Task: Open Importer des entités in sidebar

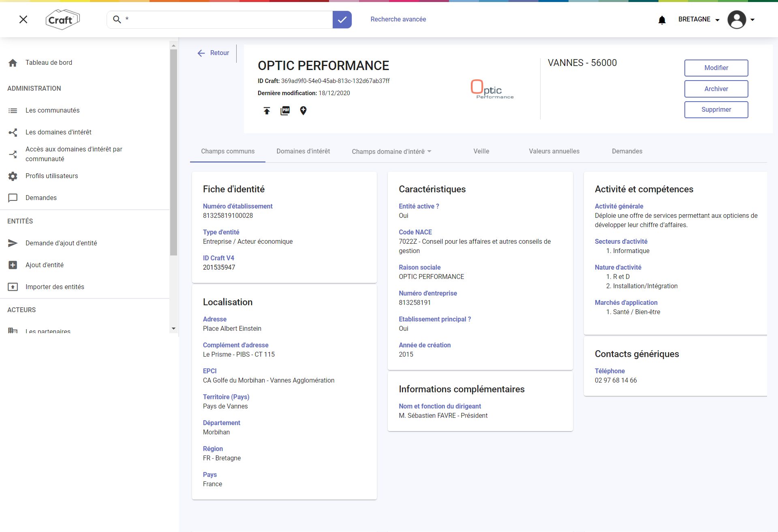Action: (x=55, y=287)
